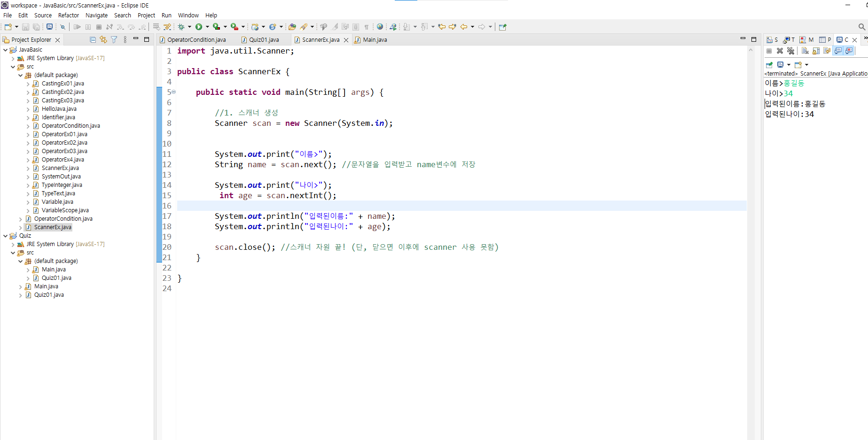Viewport: 868px width, 440px height.
Task: Open Display Selected Console dropdown arrow
Action: [789, 65]
